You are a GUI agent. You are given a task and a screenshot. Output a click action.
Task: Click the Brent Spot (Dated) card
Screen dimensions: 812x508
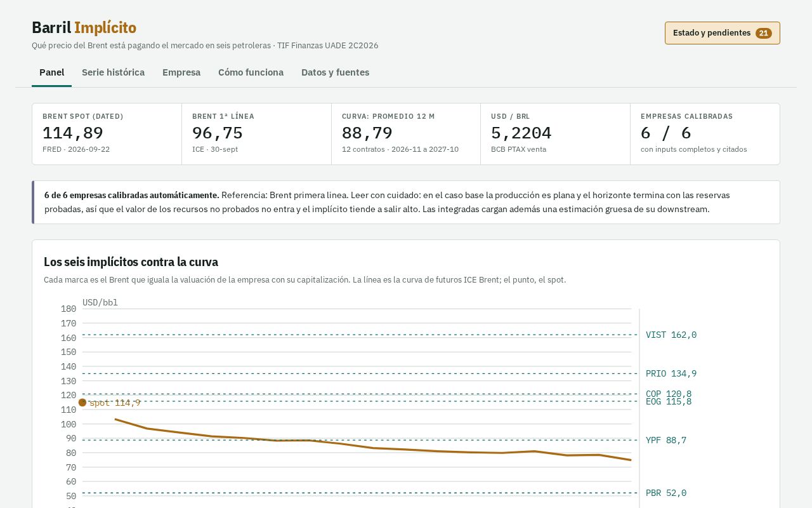click(x=107, y=134)
